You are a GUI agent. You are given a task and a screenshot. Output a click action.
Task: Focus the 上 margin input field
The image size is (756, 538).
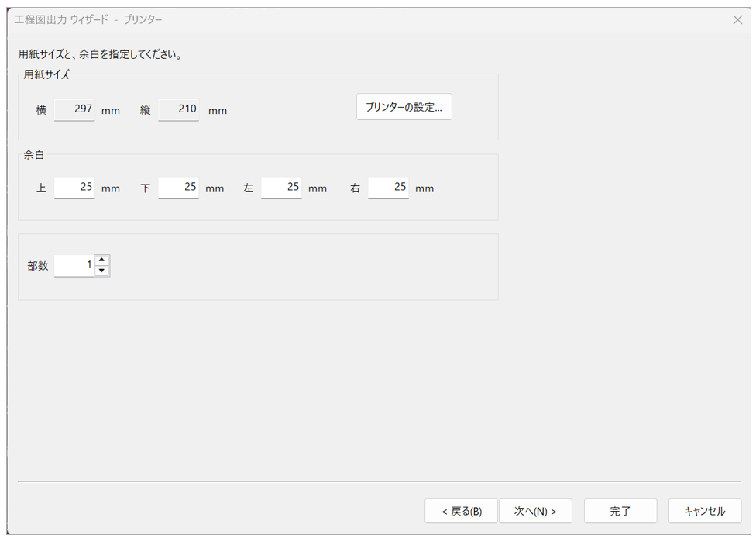click(75, 188)
